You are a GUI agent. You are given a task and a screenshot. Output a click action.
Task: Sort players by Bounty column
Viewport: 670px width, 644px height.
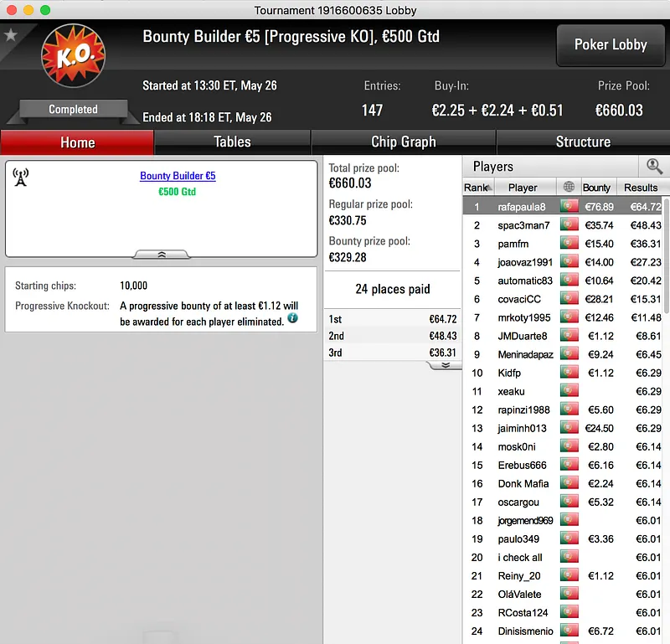tap(596, 188)
